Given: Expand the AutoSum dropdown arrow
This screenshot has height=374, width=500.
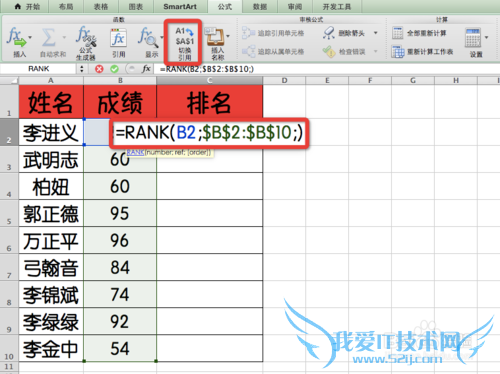Looking at the screenshot, I should pyautogui.click(x=64, y=37).
